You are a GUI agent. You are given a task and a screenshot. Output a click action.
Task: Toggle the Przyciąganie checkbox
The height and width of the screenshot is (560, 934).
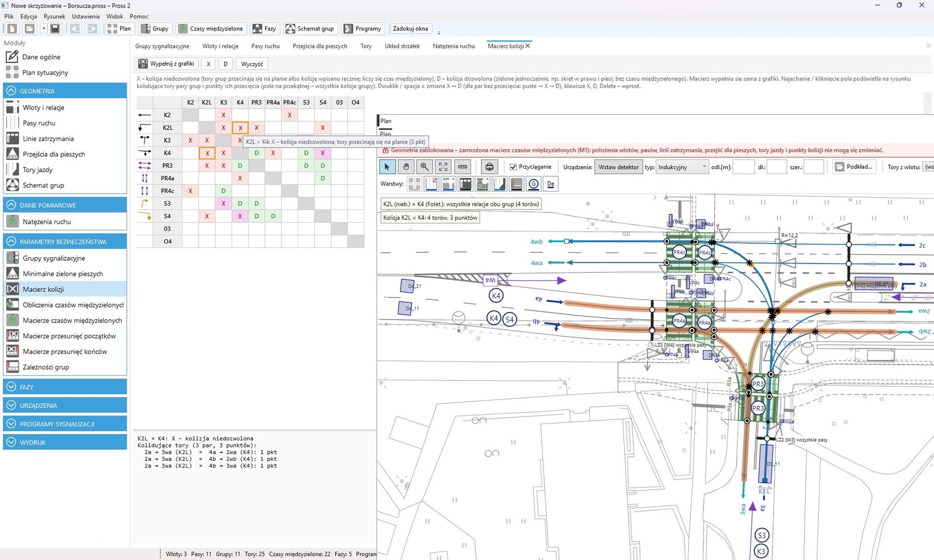(513, 167)
